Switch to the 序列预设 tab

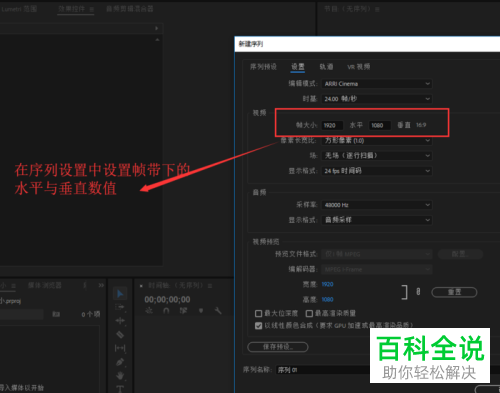(x=263, y=67)
